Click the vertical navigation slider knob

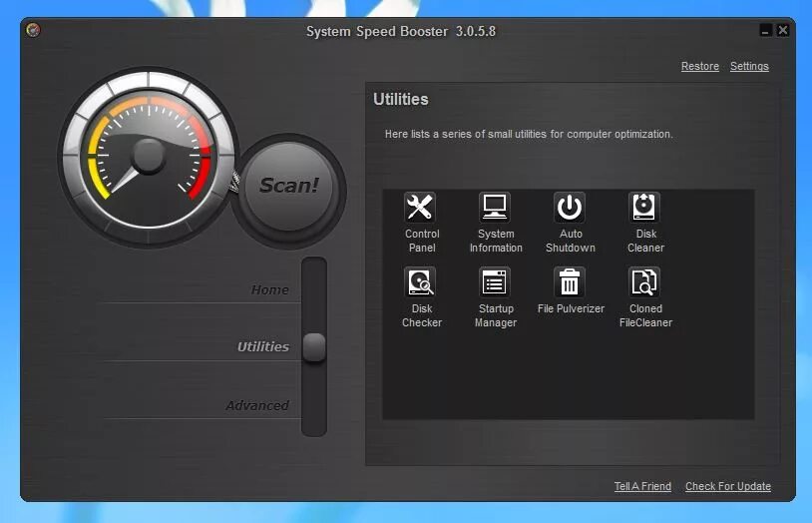[314, 346]
